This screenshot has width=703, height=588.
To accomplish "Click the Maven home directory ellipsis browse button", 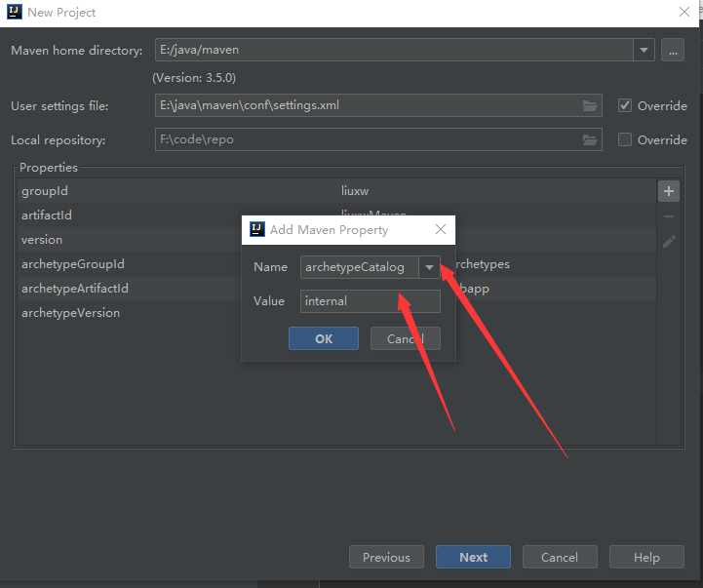I will coord(673,50).
